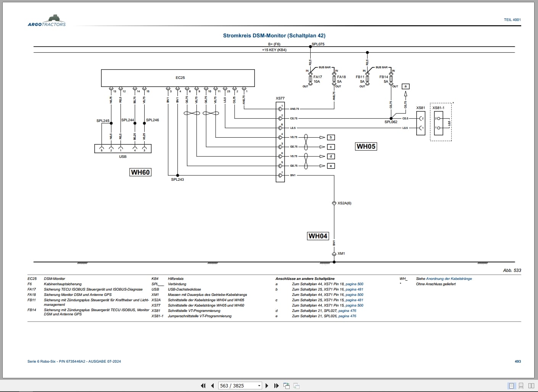Go to previous page
Image resolution: width=538 pixels, height=392 pixels.
(213, 386)
